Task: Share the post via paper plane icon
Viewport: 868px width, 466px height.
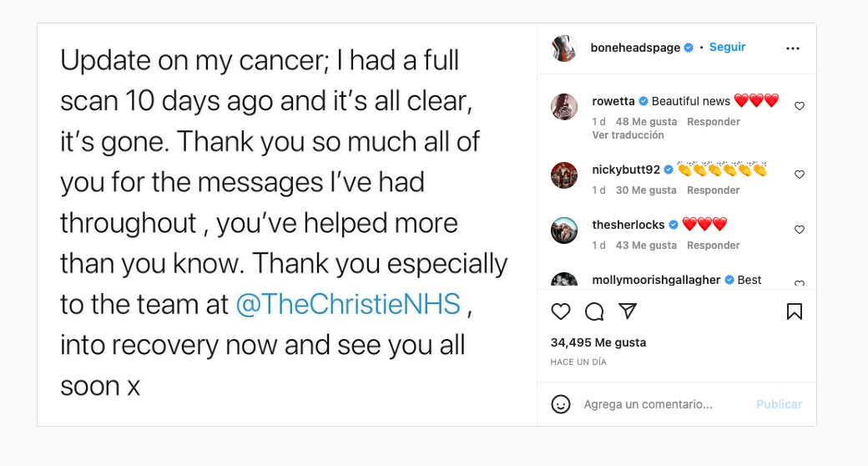Action: tap(628, 312)
